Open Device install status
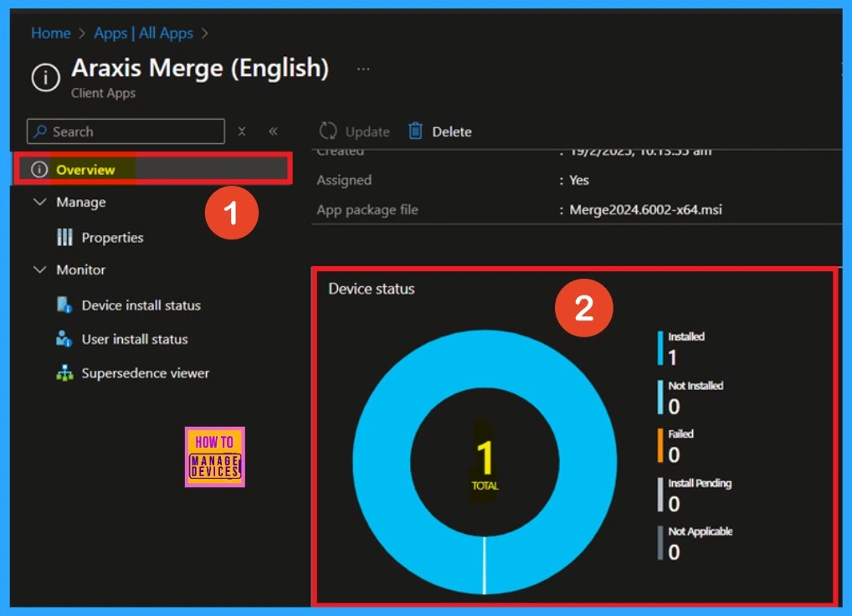 141,305
